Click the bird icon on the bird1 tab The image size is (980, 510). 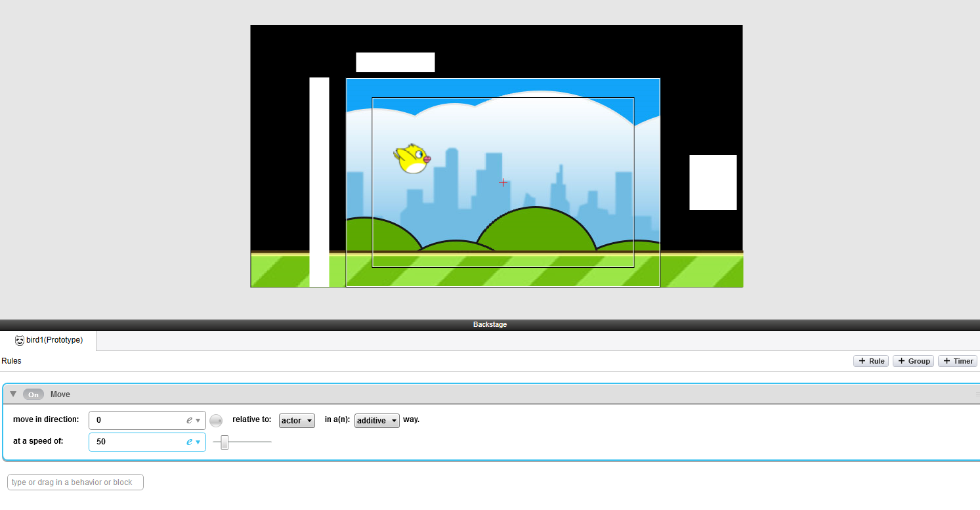click(x=20, y=340)
